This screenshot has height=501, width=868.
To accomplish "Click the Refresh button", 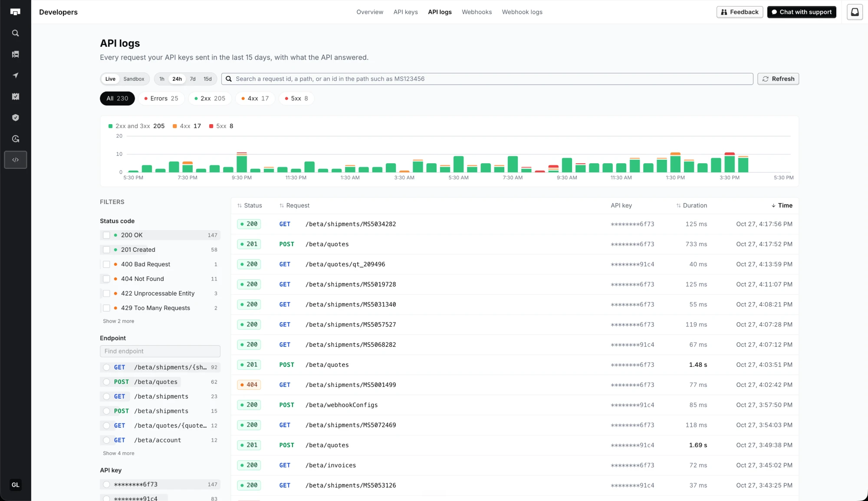I will tap(778, 79).
